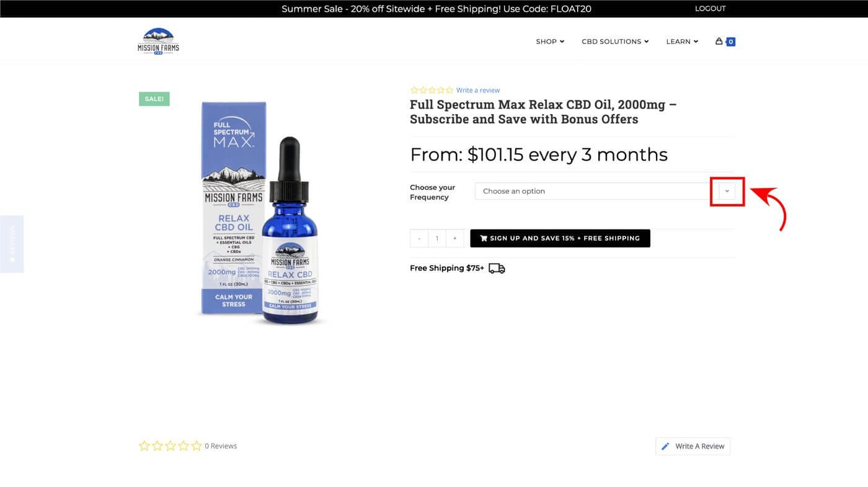The height and width of the screenshot is (487, 868).
Task: Click the star rating beside Write a review
Action: click(x=432, y=90)
